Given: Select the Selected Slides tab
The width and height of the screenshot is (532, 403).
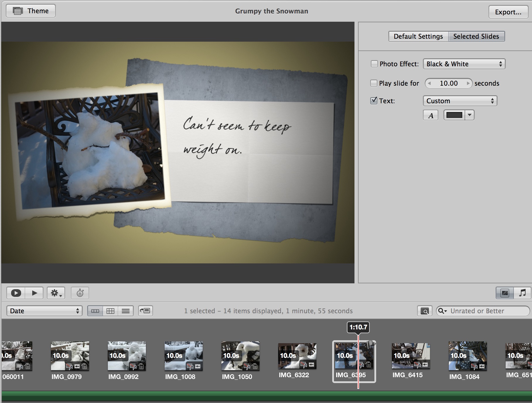Looking at the screenshot, I should pos(476,36).
